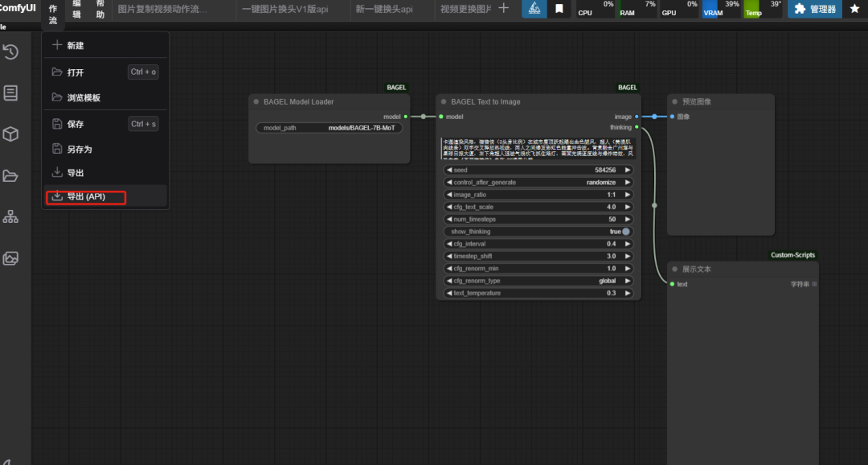Click right arrow of control_after_generate
Viewport: 868px width, 465px height.
point(628,183)
